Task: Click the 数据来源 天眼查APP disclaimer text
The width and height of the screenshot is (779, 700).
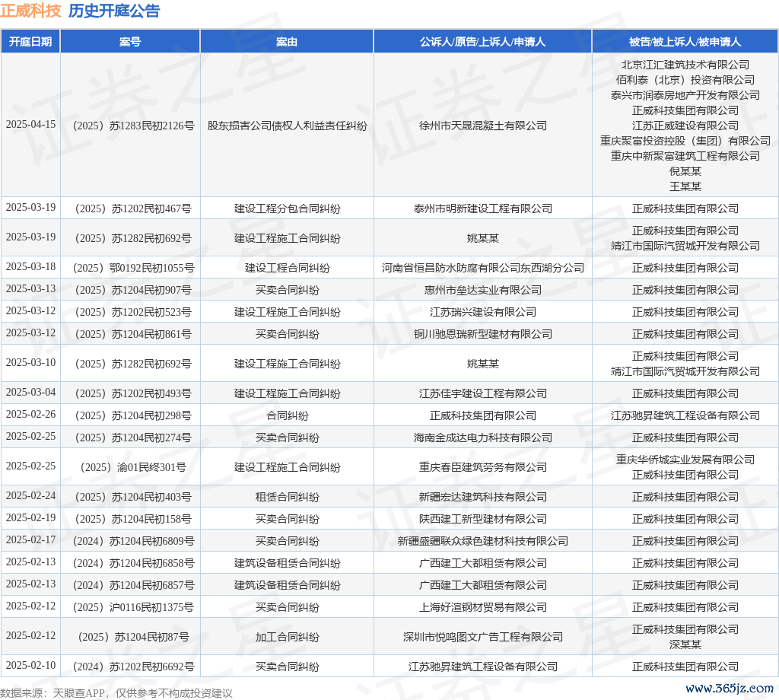Action: [x=116, y=693]
